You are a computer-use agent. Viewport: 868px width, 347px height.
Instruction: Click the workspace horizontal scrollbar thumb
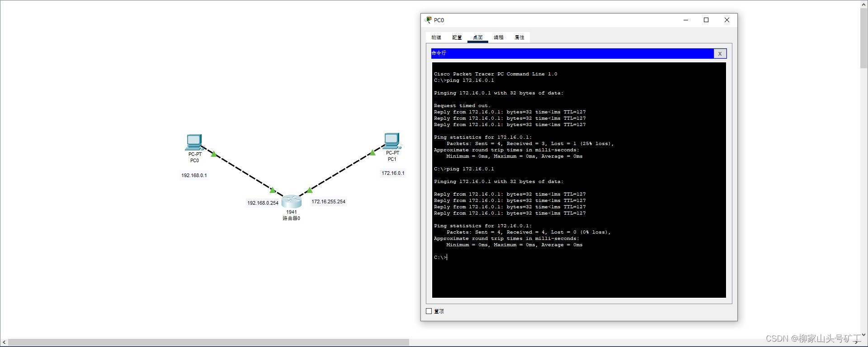click(208, 342)
